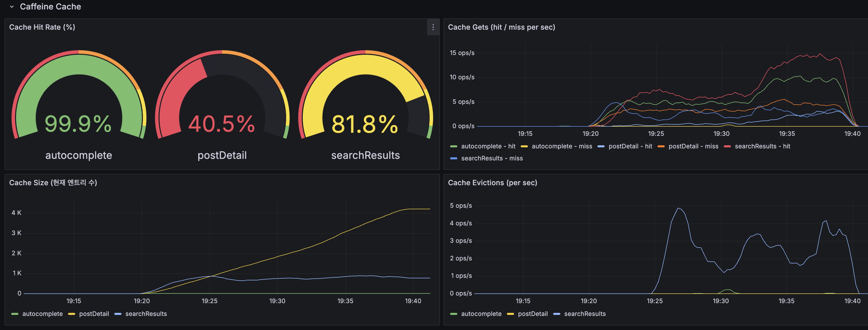Click autocomplete green swatch in Cache Size legend
The image size is (868, 330).
pos(15,314)
